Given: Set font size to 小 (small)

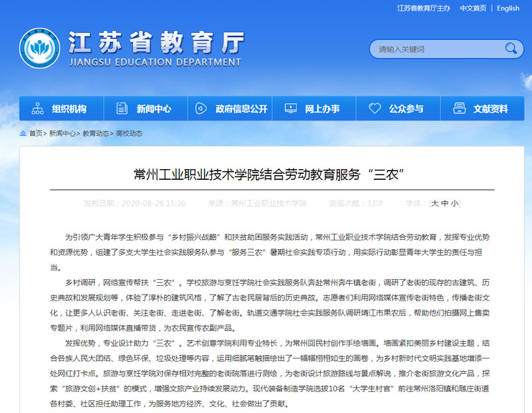Looking at the screenshot, I should click(454, 203).
